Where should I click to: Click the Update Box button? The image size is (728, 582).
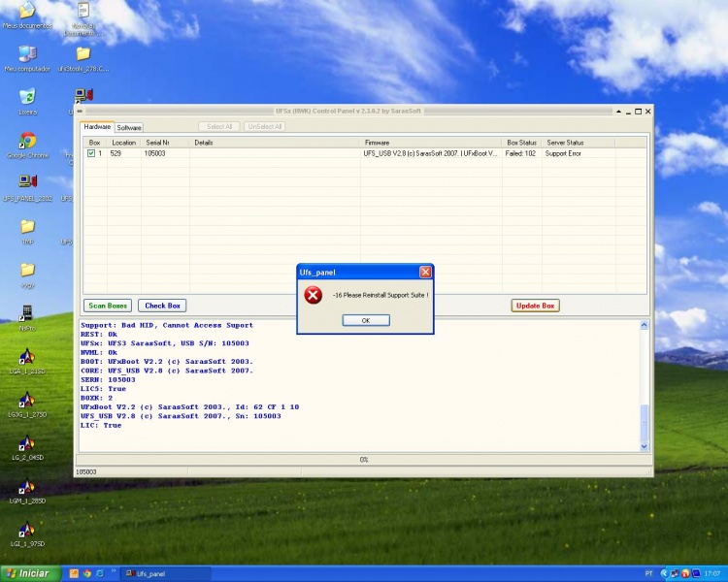[535, 306]
